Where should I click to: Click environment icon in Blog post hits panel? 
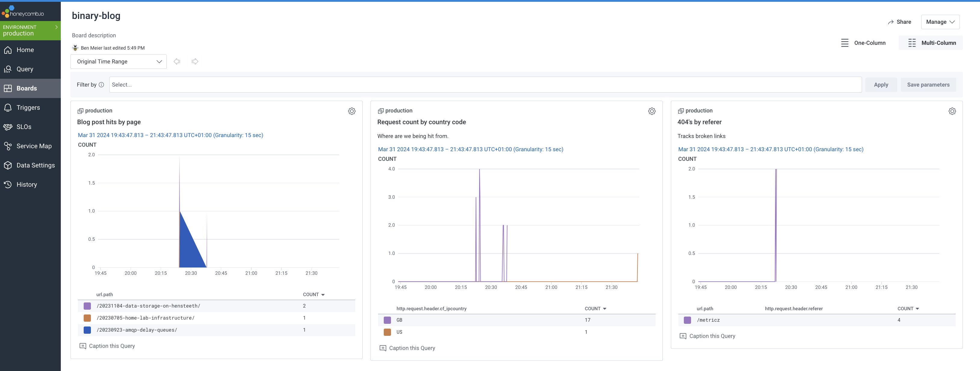point(80,111)
